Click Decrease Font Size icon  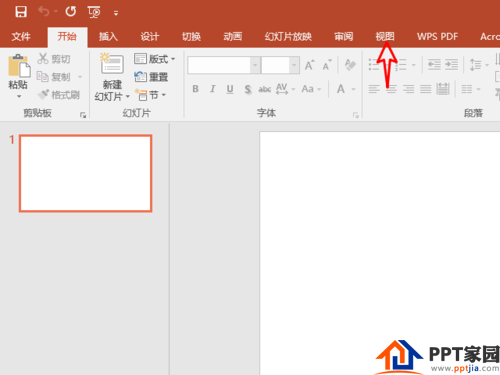click(x=327, y=65)
